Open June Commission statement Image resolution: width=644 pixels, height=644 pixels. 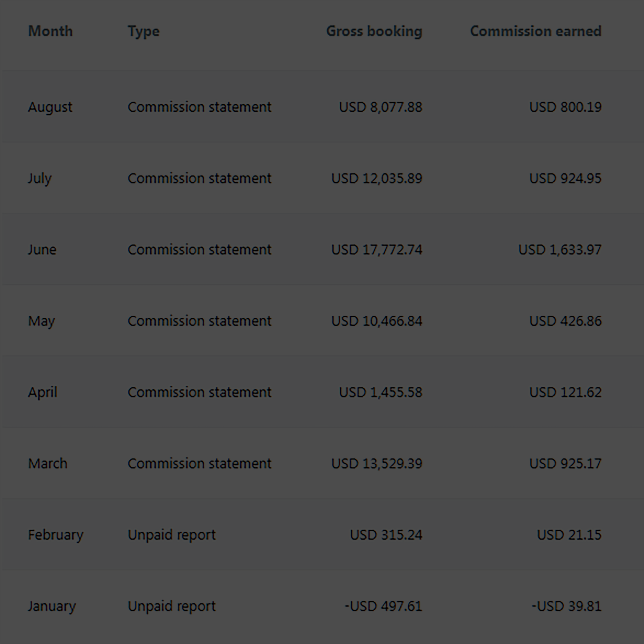coord(199,250)
